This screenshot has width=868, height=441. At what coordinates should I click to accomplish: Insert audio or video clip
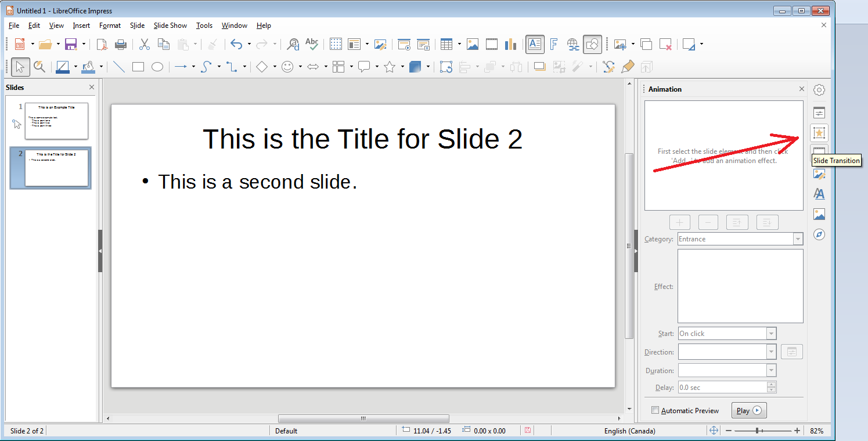click(492, 44)
